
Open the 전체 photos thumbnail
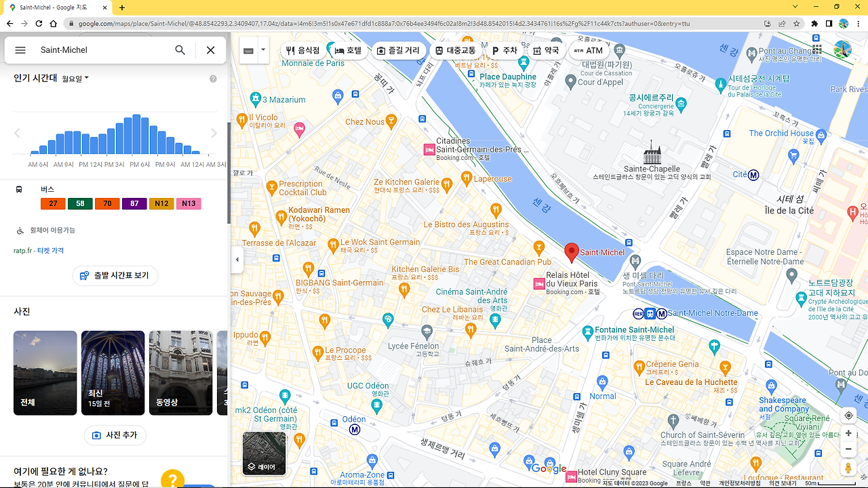(x=45, y=373)
